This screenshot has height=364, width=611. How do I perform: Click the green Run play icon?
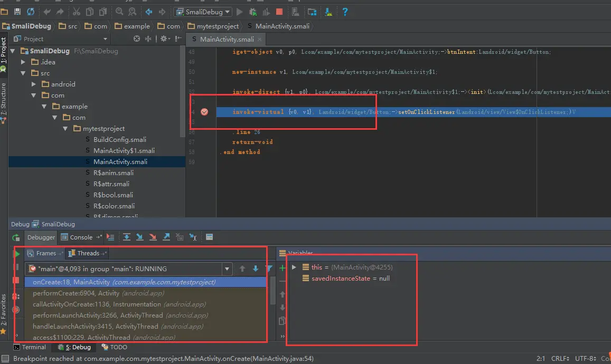tap(240, 12)
